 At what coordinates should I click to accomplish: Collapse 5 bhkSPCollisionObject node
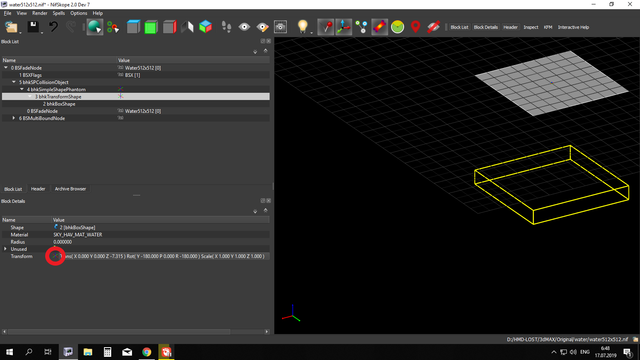click(14, 82)
